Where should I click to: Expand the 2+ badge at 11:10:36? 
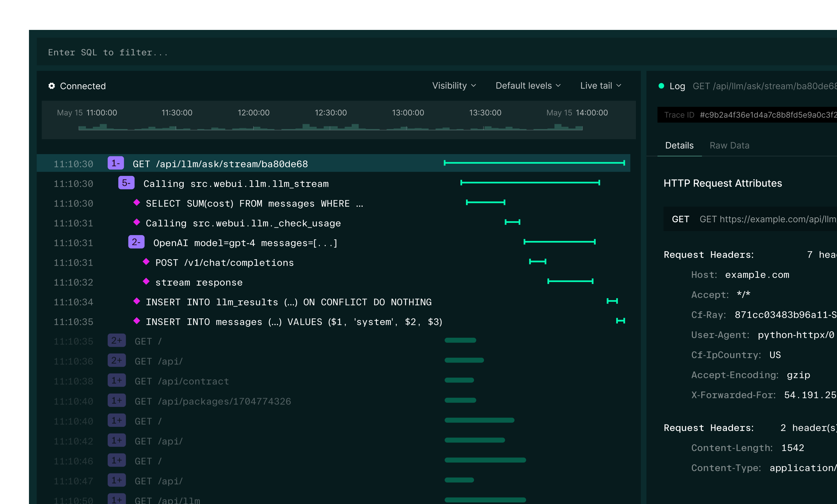116,360
